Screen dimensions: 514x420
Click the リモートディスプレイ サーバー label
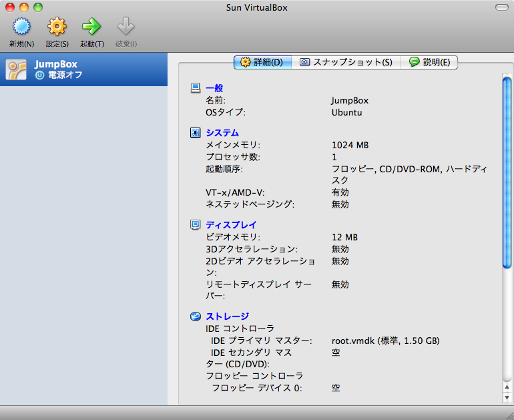(x=258, y=290)
